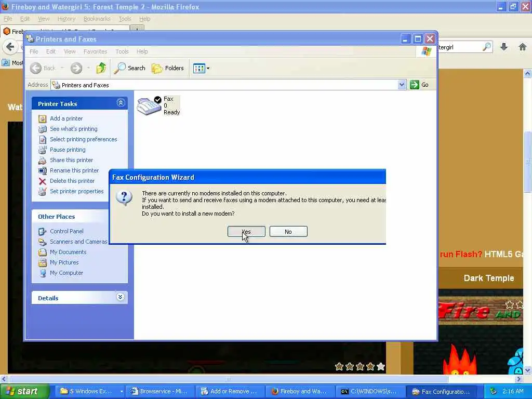The height and width of the screenshot is (399, 532).
Task: Switch to Browservice taskbar item
Action: coord(160,391)
